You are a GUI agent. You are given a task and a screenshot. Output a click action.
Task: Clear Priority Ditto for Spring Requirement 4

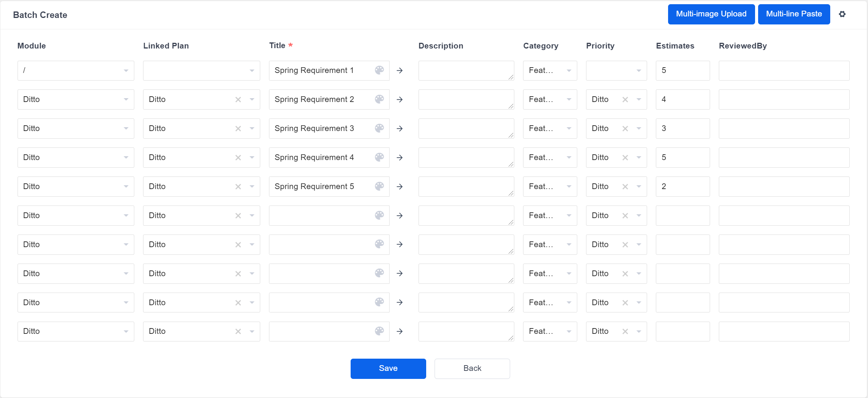click(625, 158)
